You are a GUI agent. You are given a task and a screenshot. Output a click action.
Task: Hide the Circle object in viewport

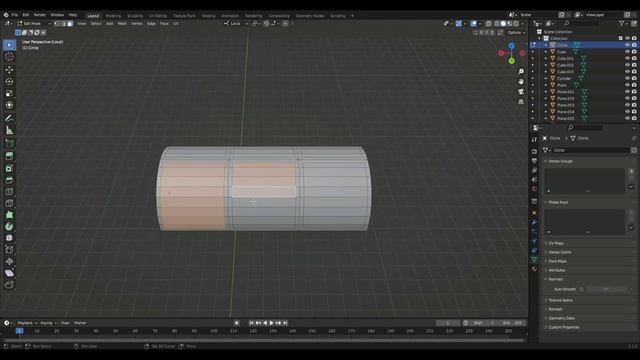tap(627, 45)
